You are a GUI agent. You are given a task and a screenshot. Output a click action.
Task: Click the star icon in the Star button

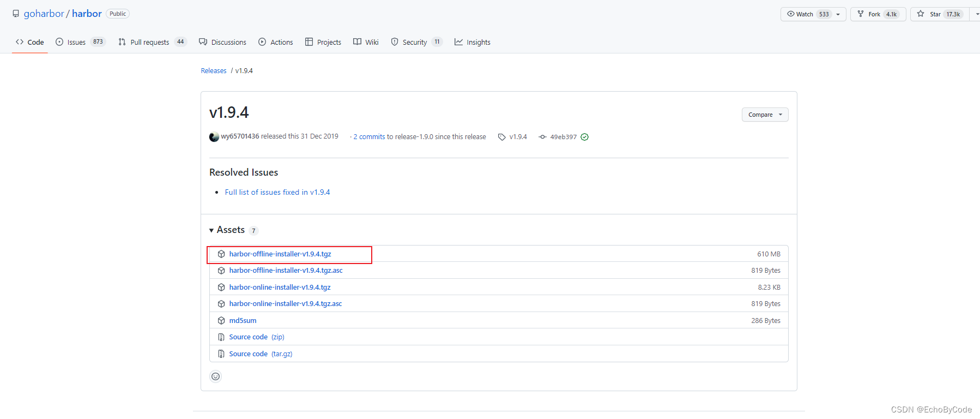click(x=921, y=14)
